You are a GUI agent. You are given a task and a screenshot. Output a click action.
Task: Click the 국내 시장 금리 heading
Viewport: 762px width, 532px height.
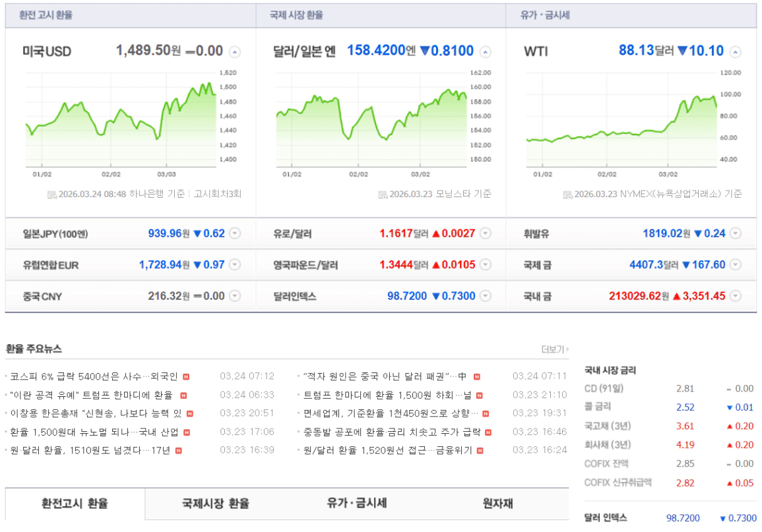pyautogui.click(x=610, y=370)
